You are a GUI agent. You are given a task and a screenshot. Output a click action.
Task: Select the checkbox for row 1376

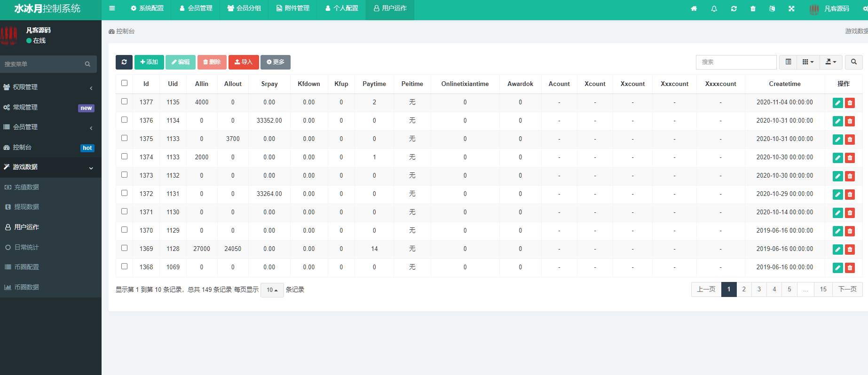[x=125, y=120]
